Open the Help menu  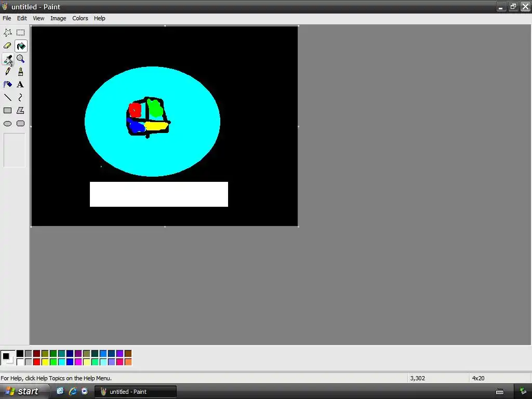[99, 18]
